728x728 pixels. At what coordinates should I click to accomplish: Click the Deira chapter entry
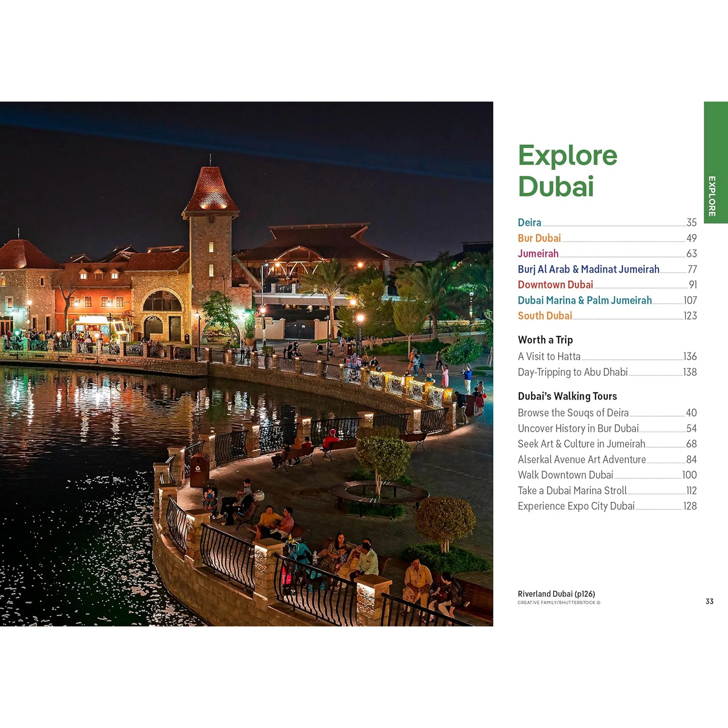pyautogui.click(x=529, y=222)
